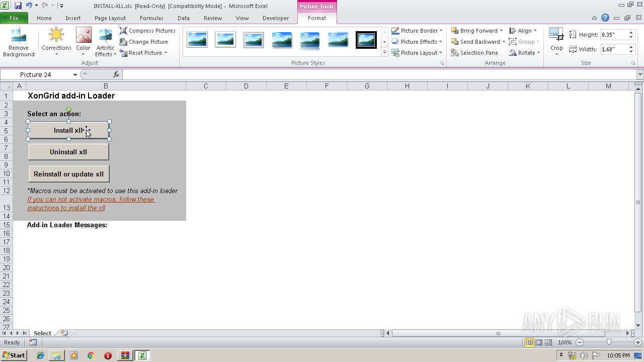Click the Remove Background icon
Image resolution: width=644 pixels, height=362 pixels.
point(19,43)
